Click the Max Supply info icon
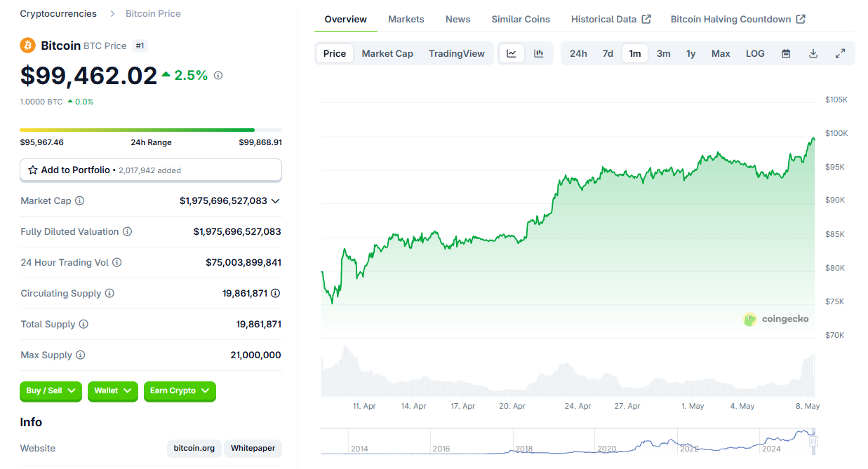This screenshot has width=868, height=469. [81, 355]
